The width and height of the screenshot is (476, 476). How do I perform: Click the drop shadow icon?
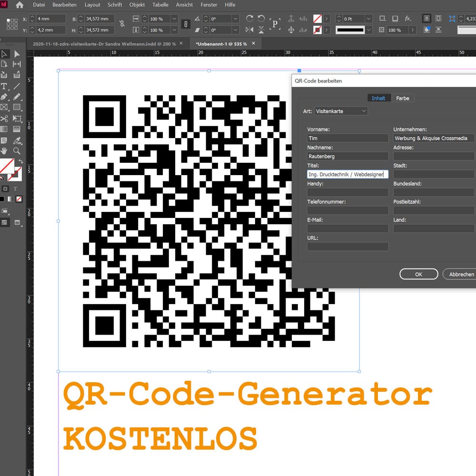395,19
